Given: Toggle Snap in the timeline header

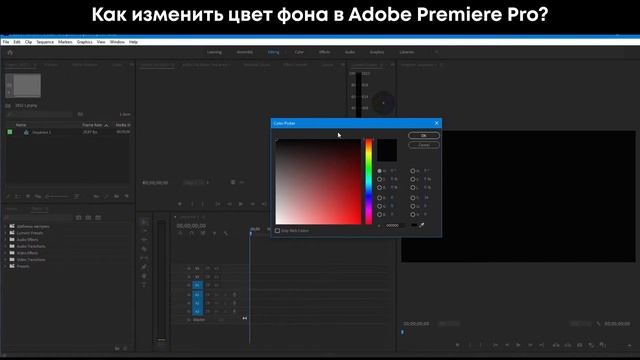Looking at the screenshot, I should (191, 233).
